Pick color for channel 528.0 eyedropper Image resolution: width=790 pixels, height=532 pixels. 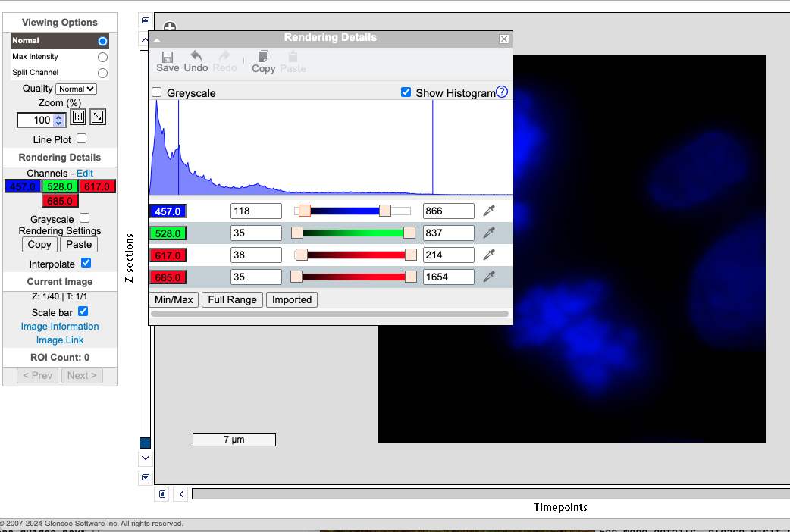[489, 233]
